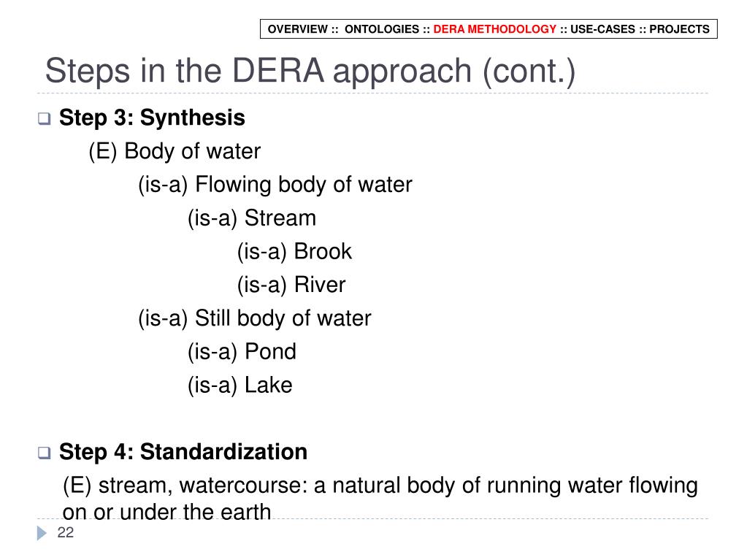
Task: Click the blue triangle slide-number arrow
Action: tap(42, 533)
